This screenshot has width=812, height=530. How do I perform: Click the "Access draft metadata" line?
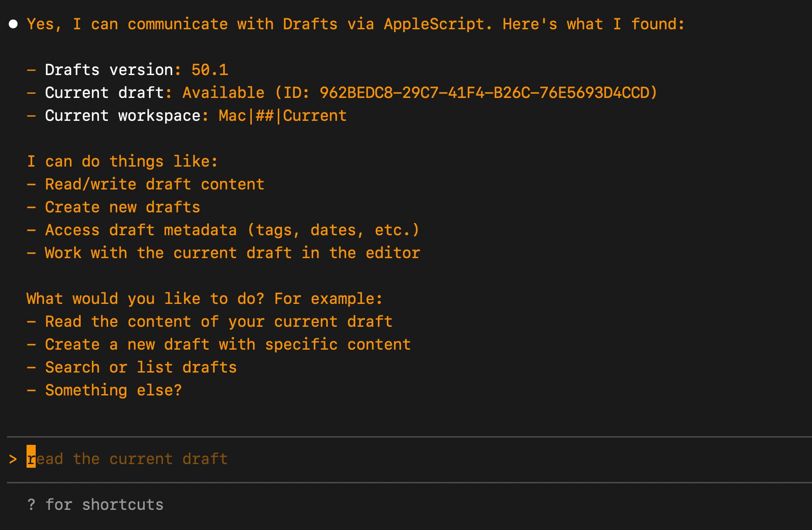pos(232,230)
